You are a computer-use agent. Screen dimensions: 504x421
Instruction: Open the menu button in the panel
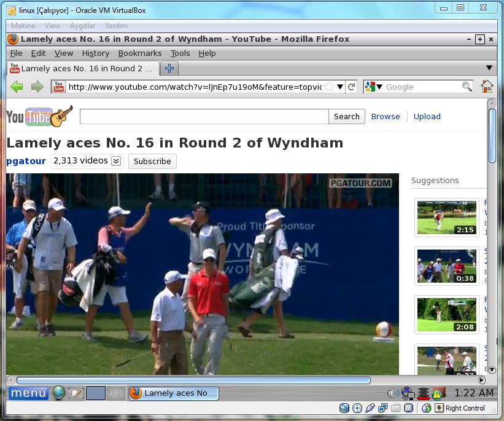click(28, 393)
